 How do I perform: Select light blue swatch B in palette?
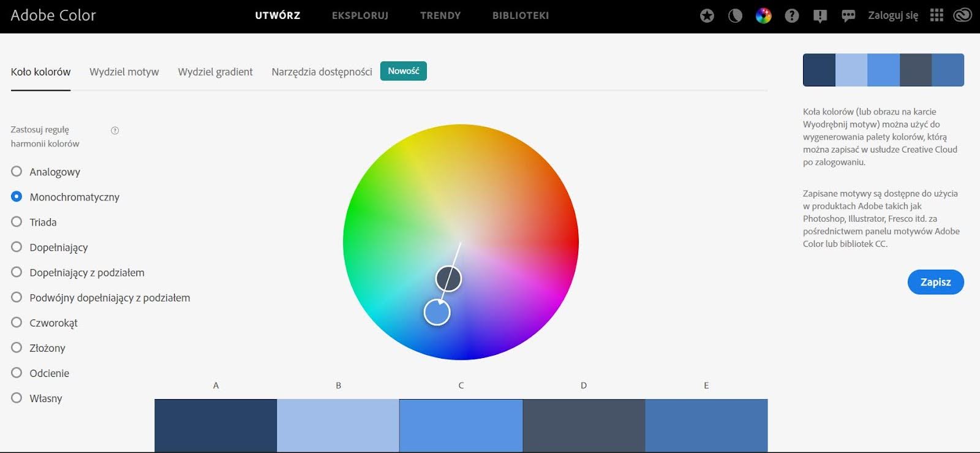tap(338, 425)
